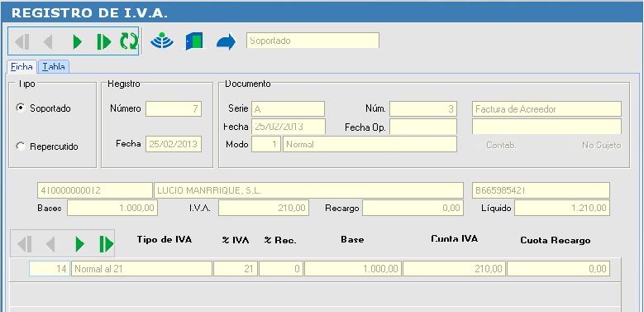
Task: Click the blue curved arrow icon
Action: (226, 42)
